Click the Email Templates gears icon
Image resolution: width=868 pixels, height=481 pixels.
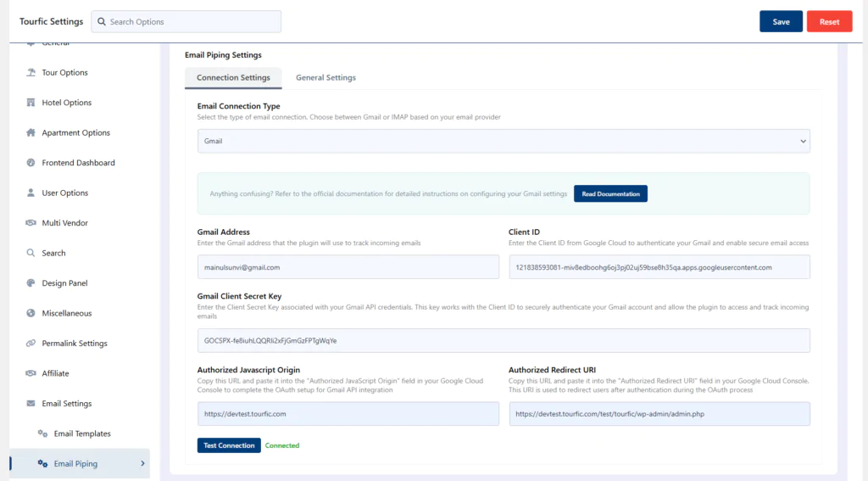tap(42, 433)
